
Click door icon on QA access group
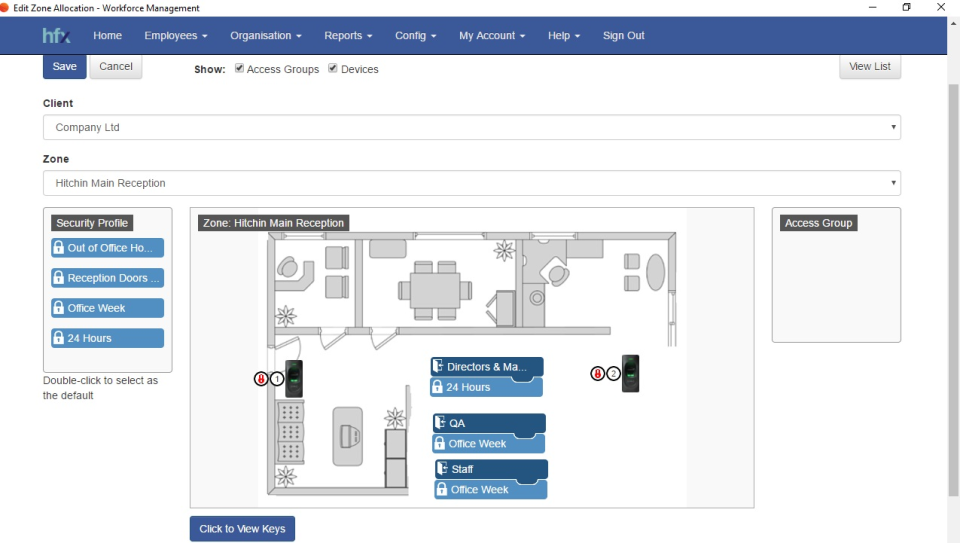[440, 422]
